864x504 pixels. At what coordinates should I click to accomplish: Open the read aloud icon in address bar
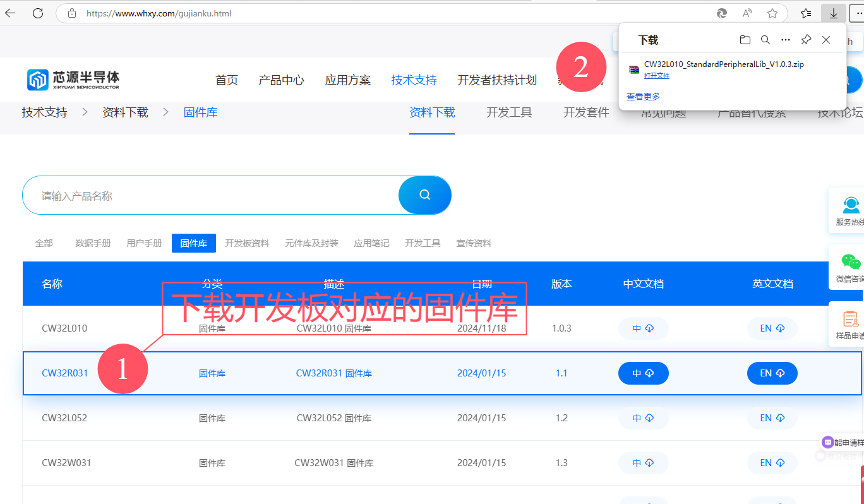[x=747, y=13]
